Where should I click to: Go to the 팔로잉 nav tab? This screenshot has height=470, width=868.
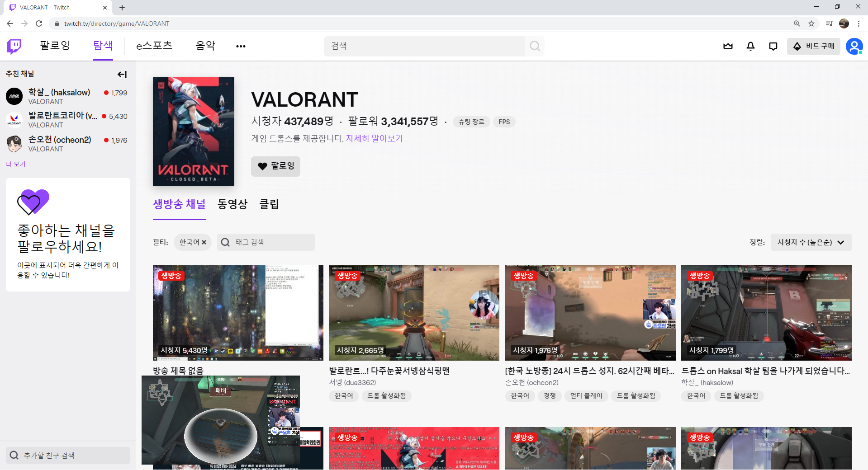(x=55, y=46)
